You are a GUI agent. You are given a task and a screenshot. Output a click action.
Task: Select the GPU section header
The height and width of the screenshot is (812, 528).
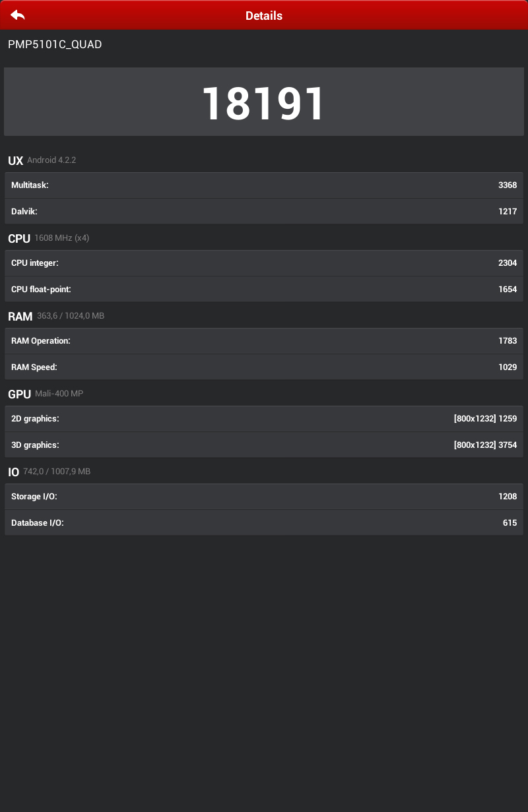tap(19, 394)
